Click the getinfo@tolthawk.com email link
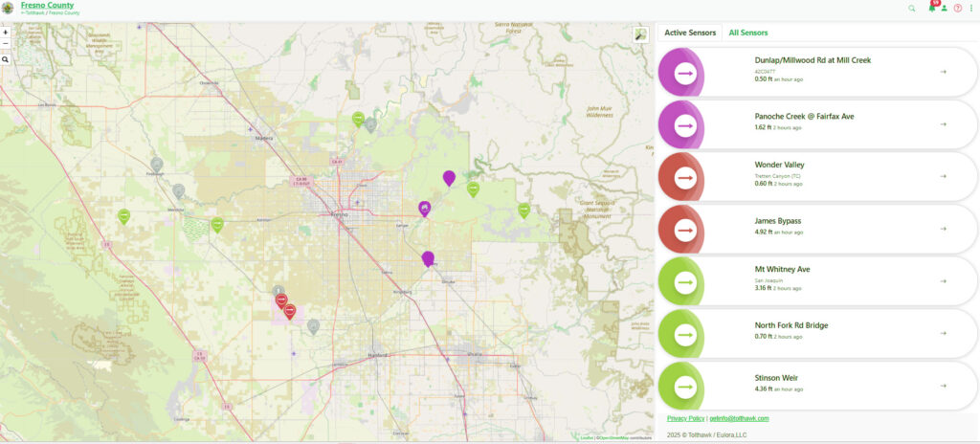980x444 pixels. point(739,418)
